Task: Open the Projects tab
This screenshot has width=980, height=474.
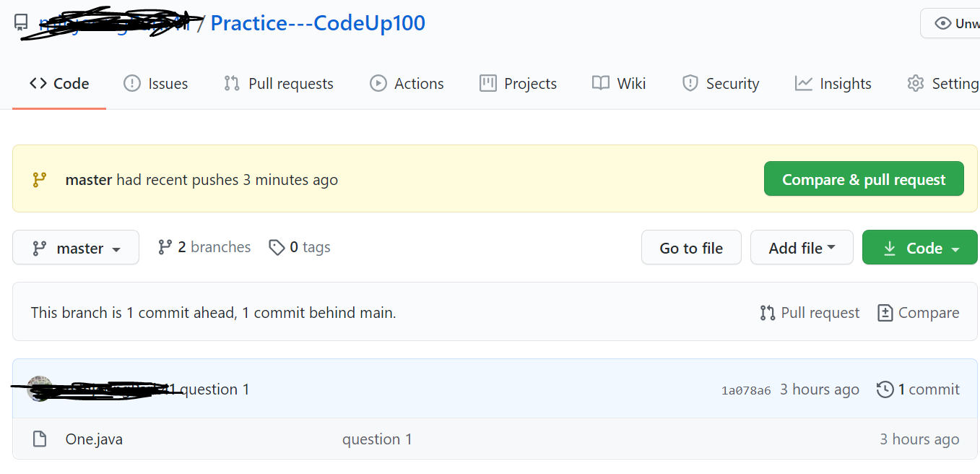Action: click(x=519, y=84)
